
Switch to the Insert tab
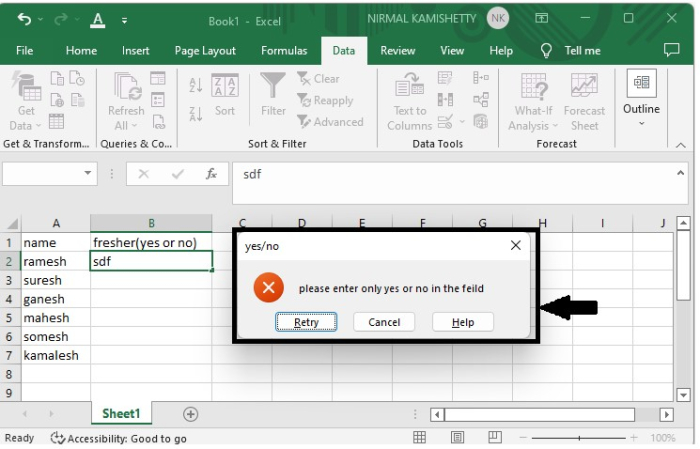coord(136,51)
